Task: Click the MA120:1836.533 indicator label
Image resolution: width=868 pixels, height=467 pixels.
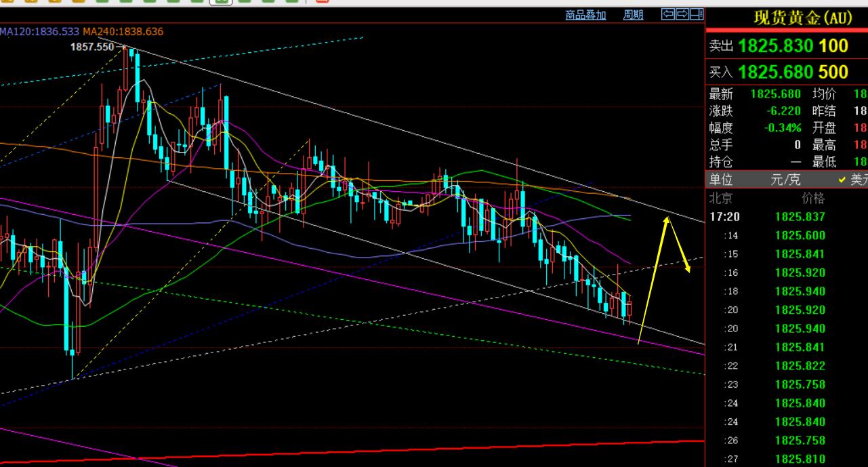Action: click(x=39, y=31)
